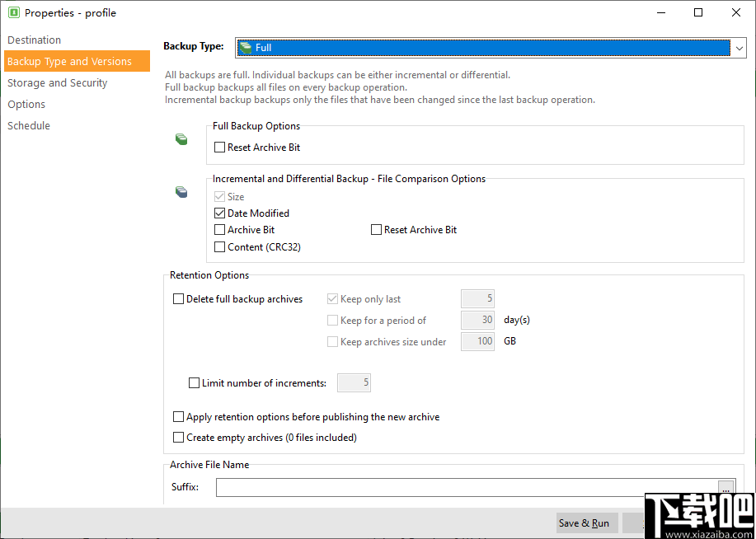The width and height of the screenshot is (756, 539).
Task: Click into the Suffix text field
Action: pyautogui.click(x=466, y=488)
